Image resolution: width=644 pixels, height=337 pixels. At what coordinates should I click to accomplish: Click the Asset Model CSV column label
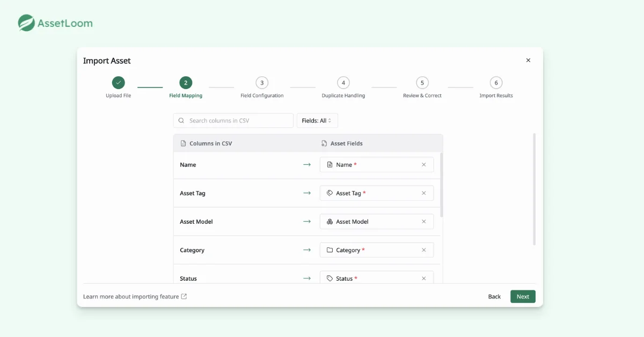click(196, 222)
